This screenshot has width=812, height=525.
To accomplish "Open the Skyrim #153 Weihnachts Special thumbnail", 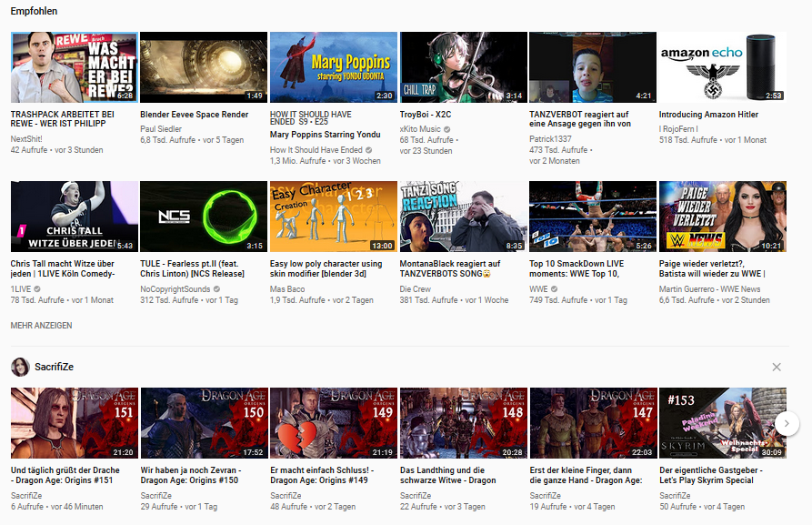I will [723, 423].
